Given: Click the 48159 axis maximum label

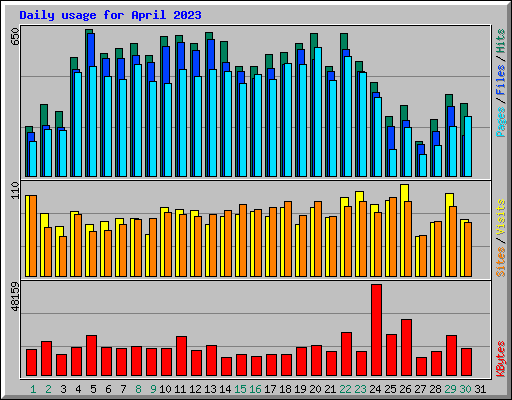Looking at the screenshot, I should pyautogui.click(x=15, y=297).
